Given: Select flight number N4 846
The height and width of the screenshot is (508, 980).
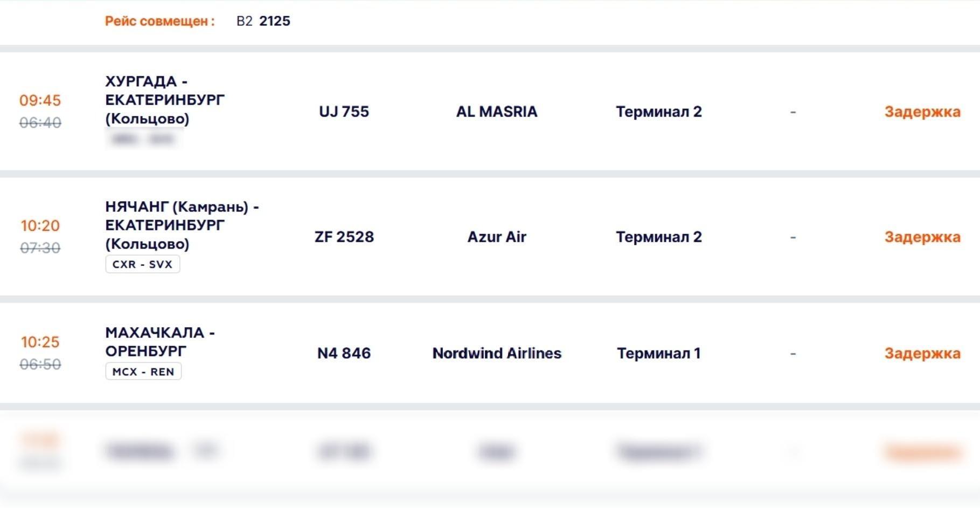Looking at the screenshot, I should click(344, 353).
